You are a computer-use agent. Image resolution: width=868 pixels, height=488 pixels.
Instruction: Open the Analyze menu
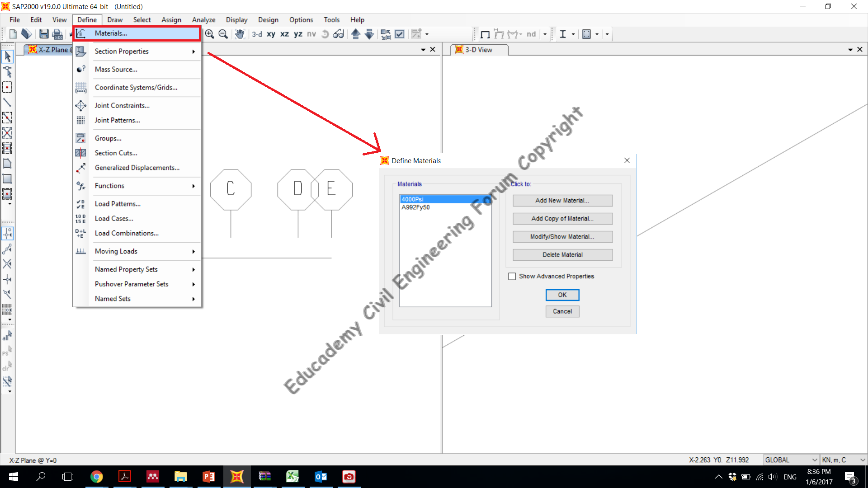click(203, 20)
